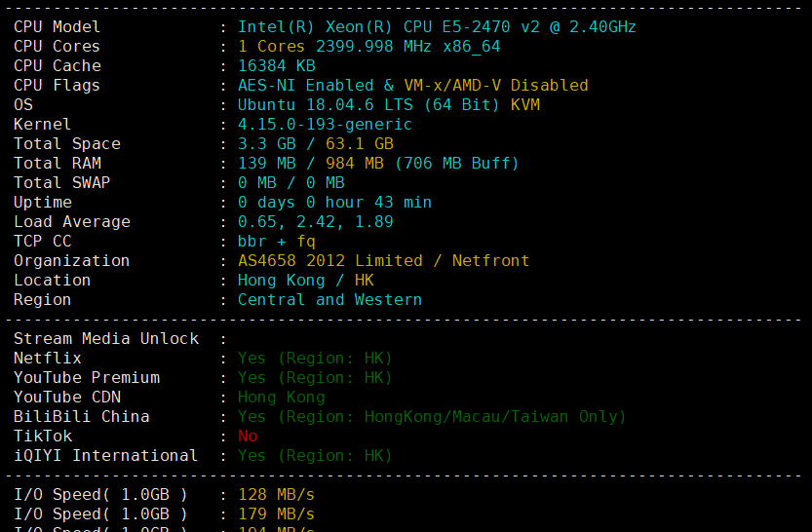The image size is (812, 532).
Task: Select 'AES-NI Enabled & VM-x/AMD-V Disabled' text
Action: click(412, 86)
